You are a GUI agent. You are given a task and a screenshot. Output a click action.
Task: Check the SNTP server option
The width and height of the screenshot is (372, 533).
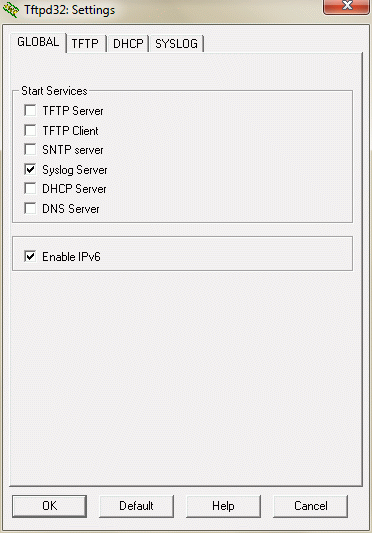click(30, 150)
